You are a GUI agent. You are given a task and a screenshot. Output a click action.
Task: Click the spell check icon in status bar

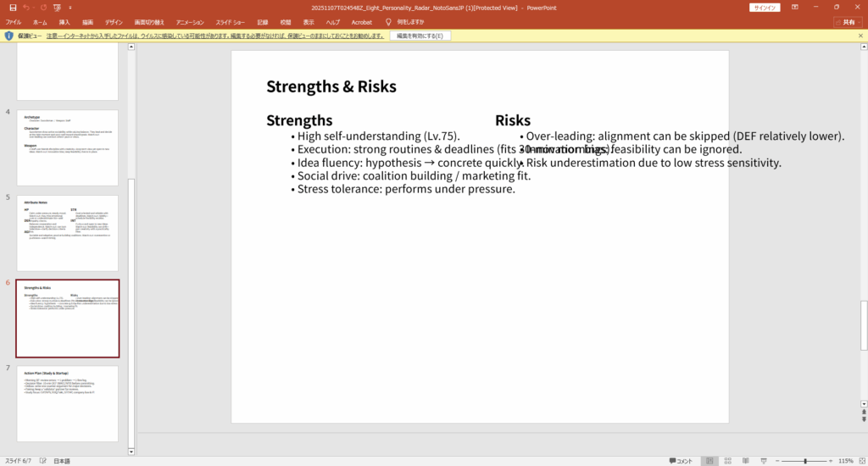[x=44, y=460]
